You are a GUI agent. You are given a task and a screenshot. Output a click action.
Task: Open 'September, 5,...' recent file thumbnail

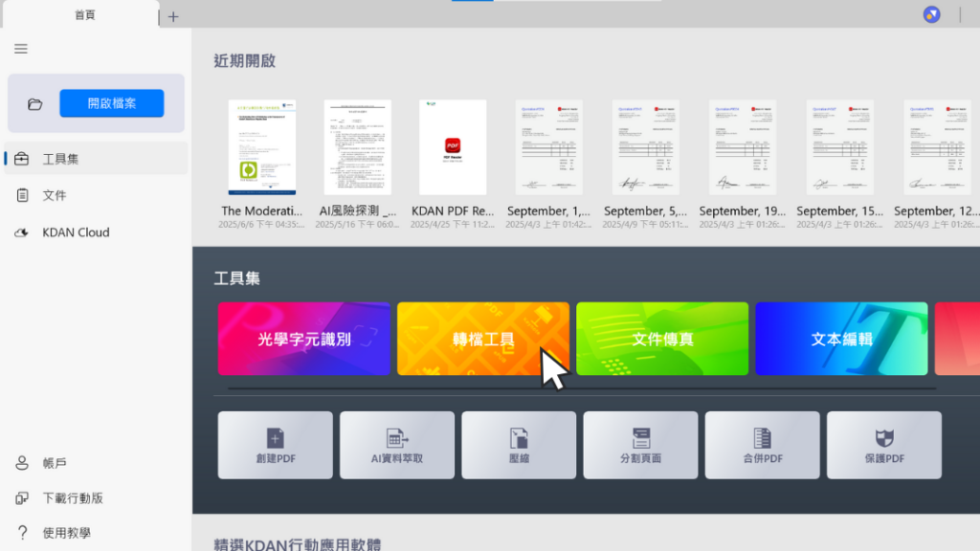point(646,147)
